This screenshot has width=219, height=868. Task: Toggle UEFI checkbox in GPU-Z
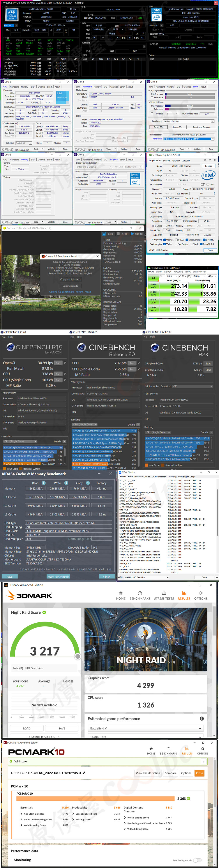coord(208,184)
